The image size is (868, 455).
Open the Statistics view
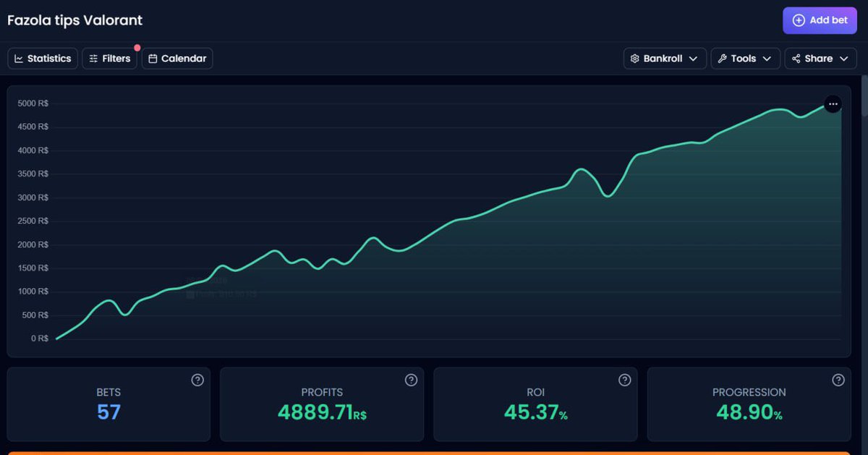pos(43,59)
